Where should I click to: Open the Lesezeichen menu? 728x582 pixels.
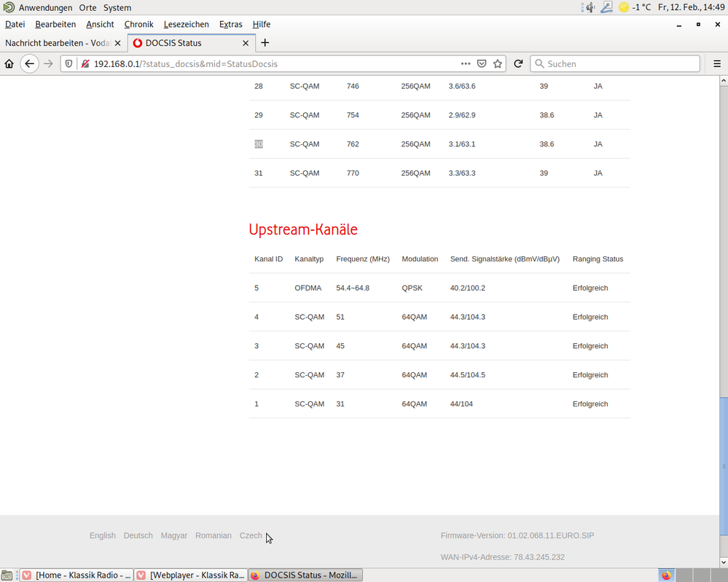[186, 24]
